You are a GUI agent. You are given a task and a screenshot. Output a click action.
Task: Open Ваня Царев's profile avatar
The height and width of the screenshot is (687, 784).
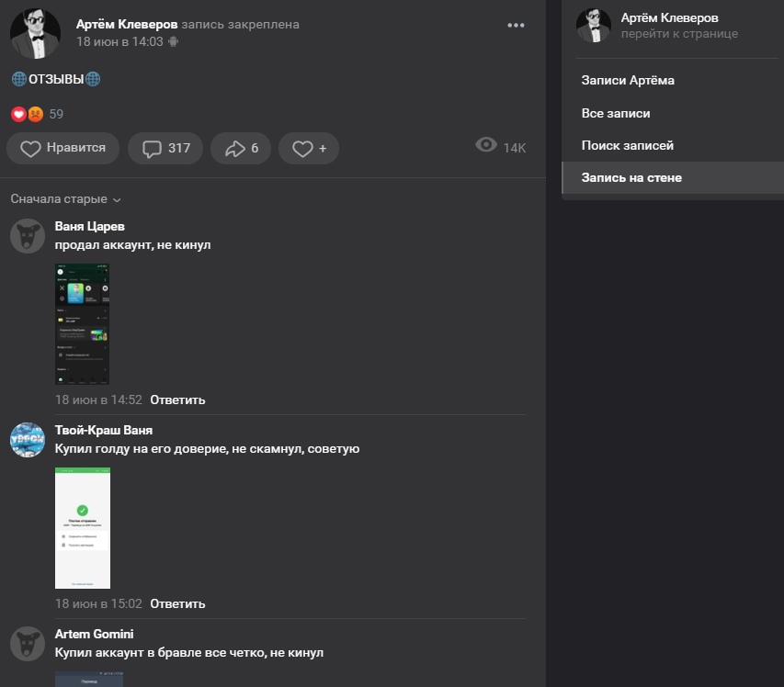[28, 236]
